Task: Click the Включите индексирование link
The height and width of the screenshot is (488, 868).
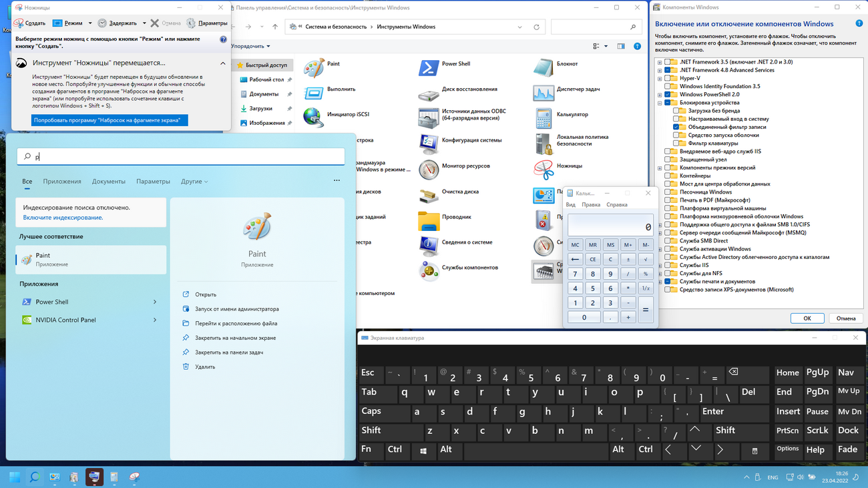Action: [x=63, y=218]
